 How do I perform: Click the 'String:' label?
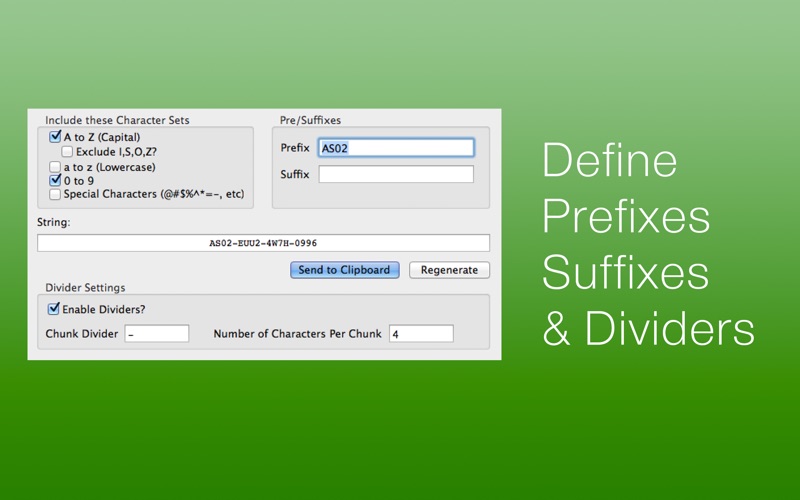point(54,222)
